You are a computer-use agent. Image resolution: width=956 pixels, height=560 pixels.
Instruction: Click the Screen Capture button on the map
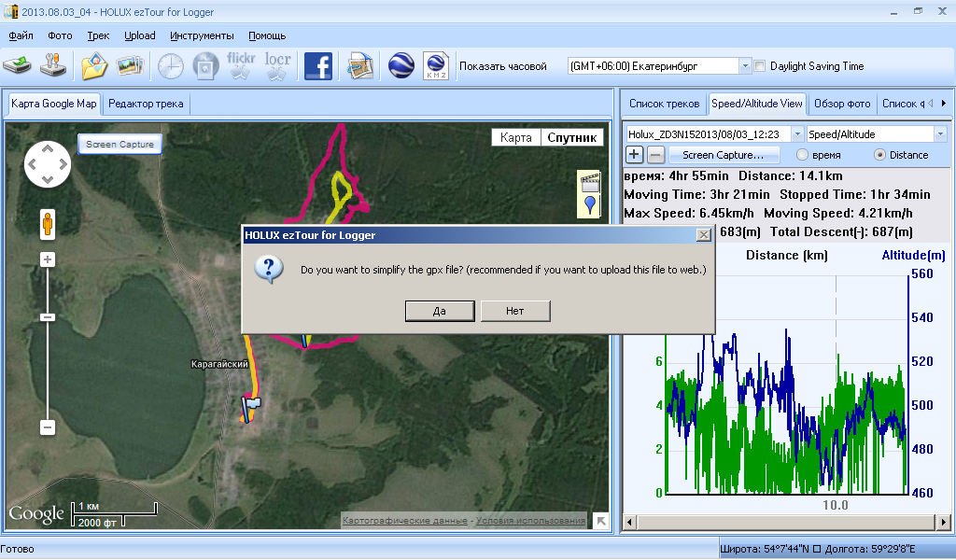[120, 145]
